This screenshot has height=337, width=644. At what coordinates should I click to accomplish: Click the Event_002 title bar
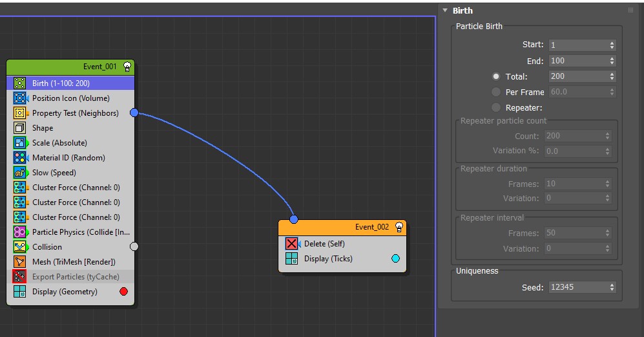(342, 227)
